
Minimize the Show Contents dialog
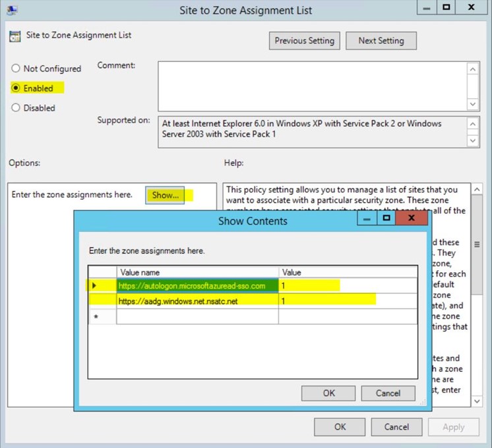[x=367, y=217]
